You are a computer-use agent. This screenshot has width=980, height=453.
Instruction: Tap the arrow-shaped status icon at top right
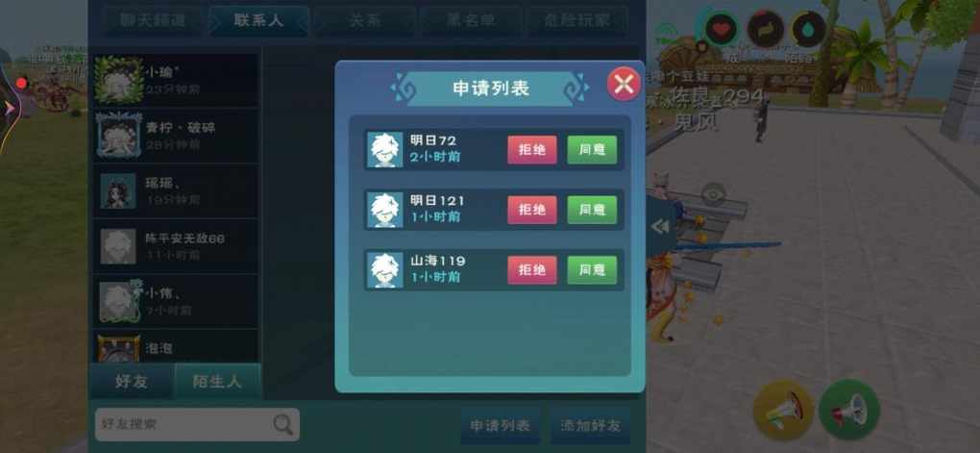(766, 29)
